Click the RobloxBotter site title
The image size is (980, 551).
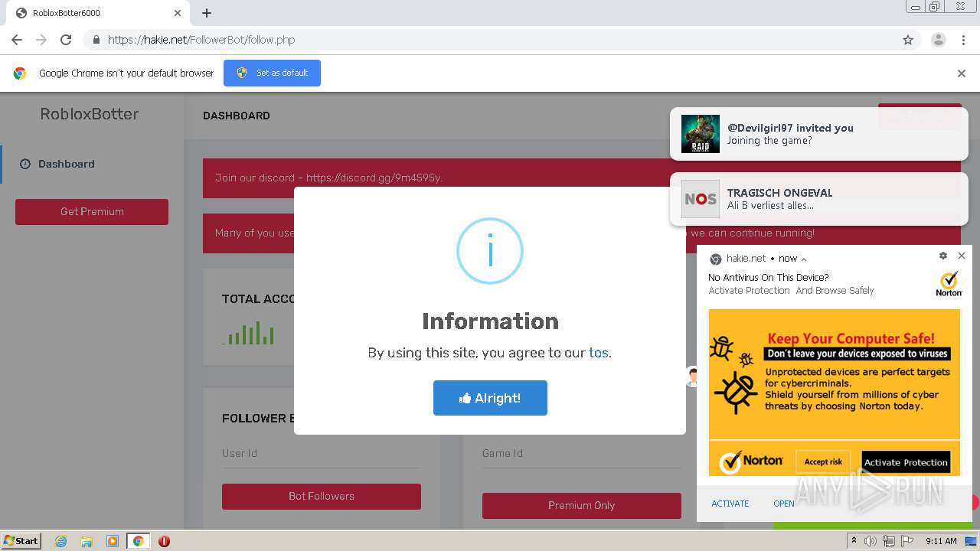click(90, 114)
